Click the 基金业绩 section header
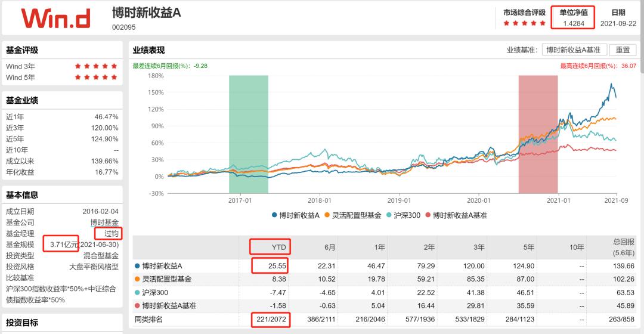 point(22,100)
